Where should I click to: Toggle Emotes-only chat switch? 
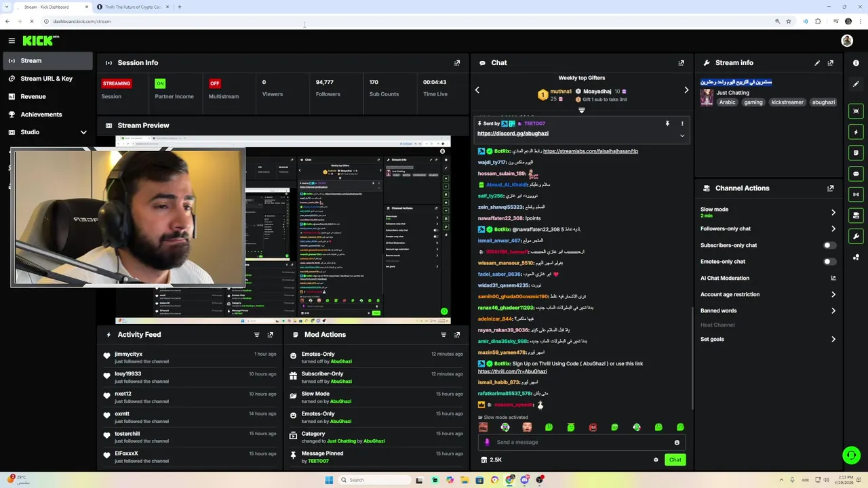[829, 262]
